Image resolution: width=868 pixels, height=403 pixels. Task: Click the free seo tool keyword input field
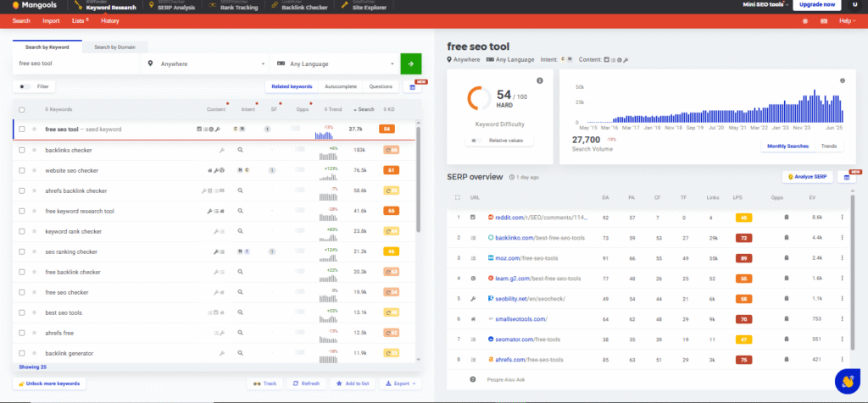[x=77, y=63]
